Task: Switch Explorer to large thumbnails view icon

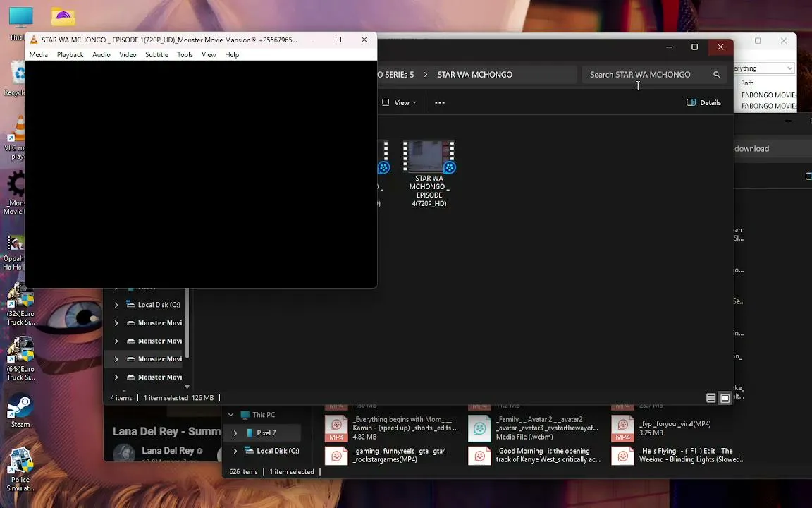Action: click(725, 398)
